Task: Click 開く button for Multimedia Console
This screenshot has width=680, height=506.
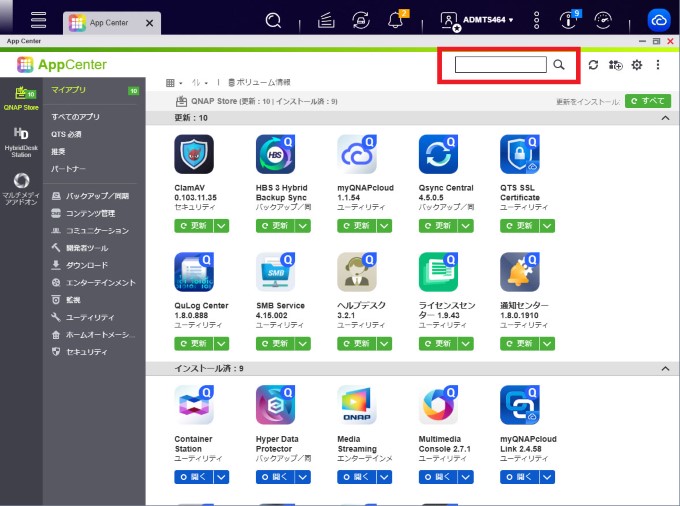Action: tap(438, 477)
